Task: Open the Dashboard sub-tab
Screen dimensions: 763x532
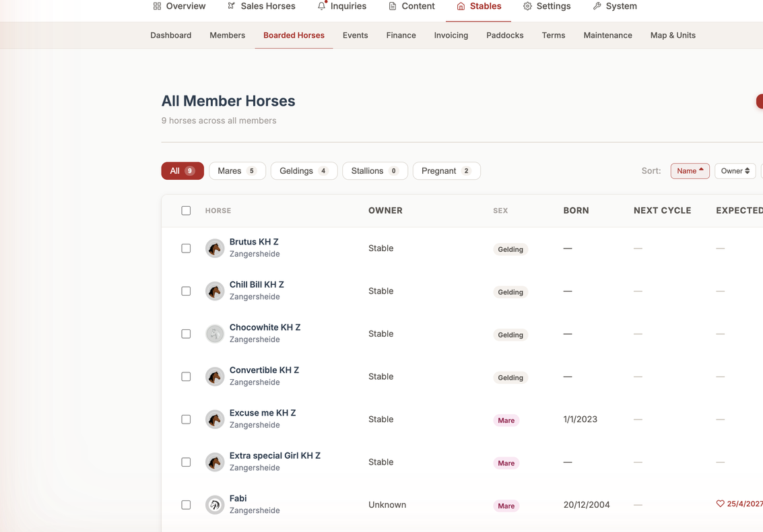Action: tap(171, 35)
